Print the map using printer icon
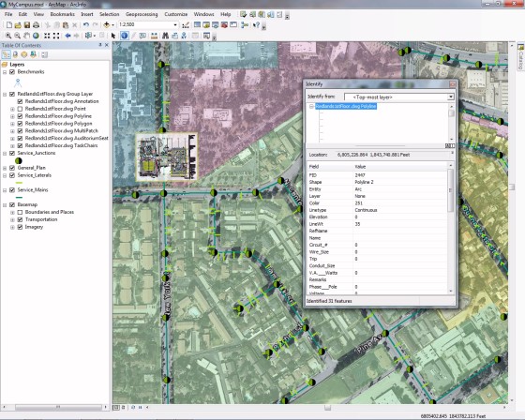 pos(37,24)
